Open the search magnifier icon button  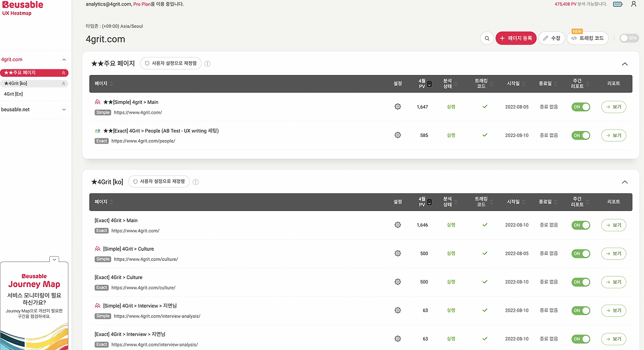[x=487, y=38]
